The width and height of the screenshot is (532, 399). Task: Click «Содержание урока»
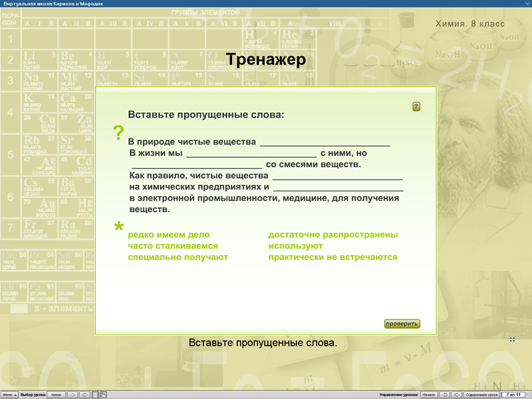click(481, 394)
